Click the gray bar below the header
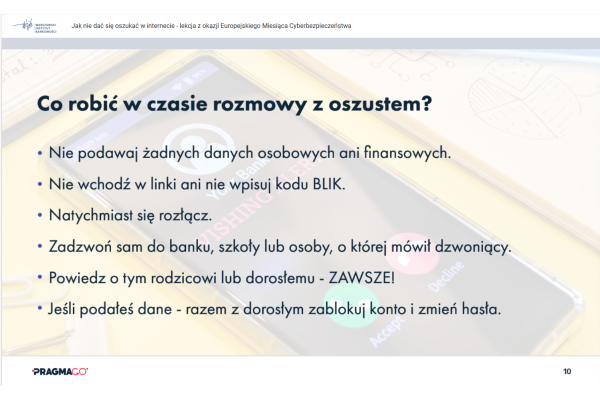This screenshot has height=400, width=600. click(300, 43)
